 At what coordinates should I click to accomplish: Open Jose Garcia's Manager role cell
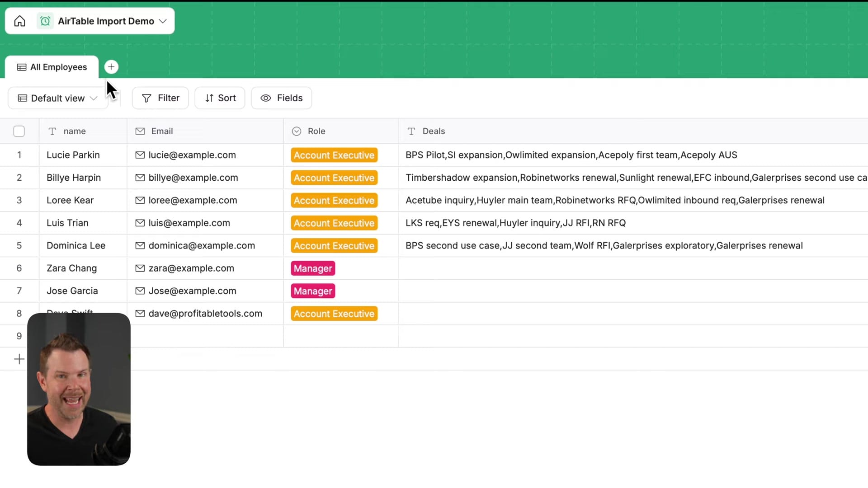(341, 291)
